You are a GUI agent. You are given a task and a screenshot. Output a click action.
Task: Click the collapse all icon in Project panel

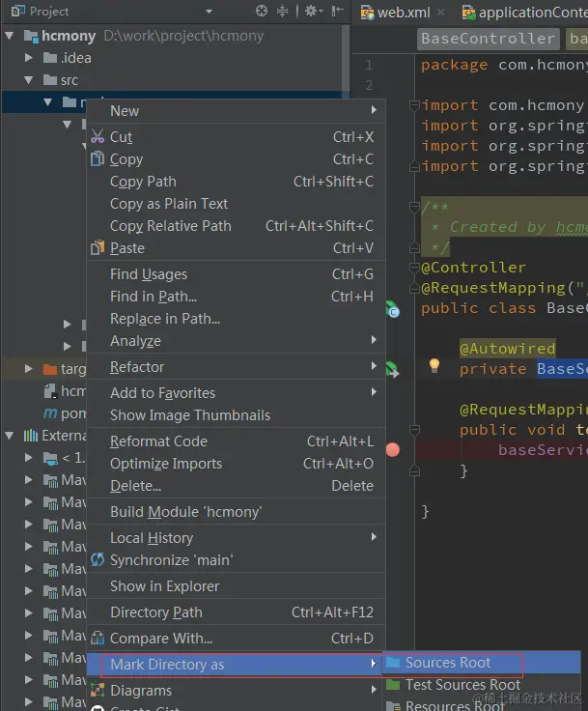click(283, 11)
